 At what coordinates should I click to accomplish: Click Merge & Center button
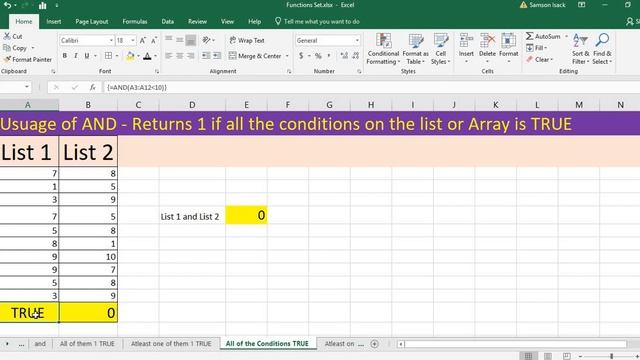tap(256, 56)
